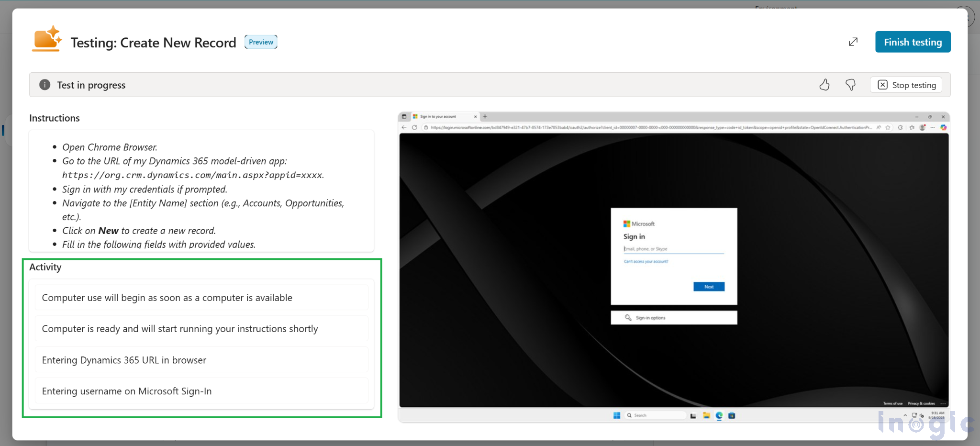Click the taskbar Search box

pos(656,415)
